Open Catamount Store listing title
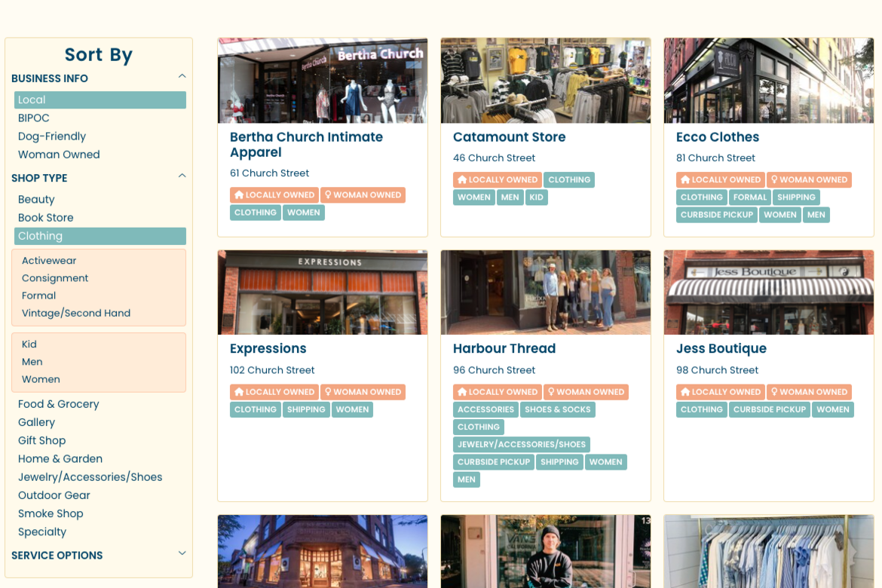The width and height of the screenshot is (882, 588). click(x=509, y=137)
